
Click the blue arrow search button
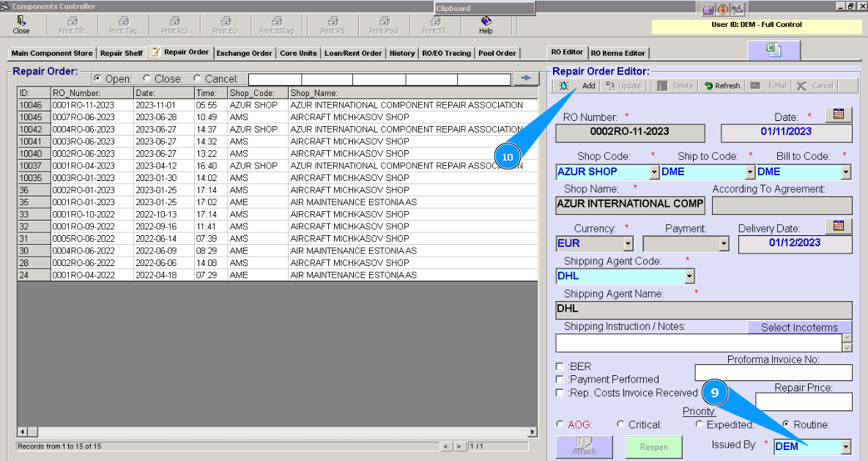pos(527,78)
